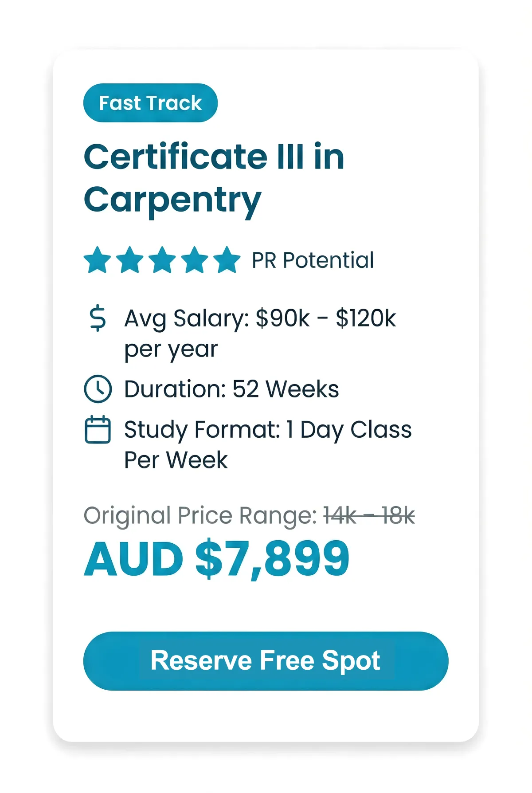532x793 pixels.
Task: Click the first rating star
Action: (97, 260)
